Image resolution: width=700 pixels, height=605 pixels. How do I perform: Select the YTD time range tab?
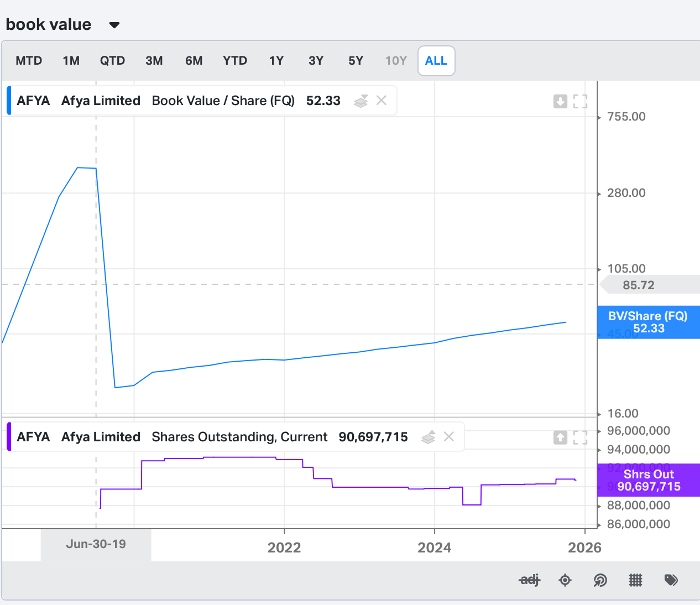(x=235, y=61)
